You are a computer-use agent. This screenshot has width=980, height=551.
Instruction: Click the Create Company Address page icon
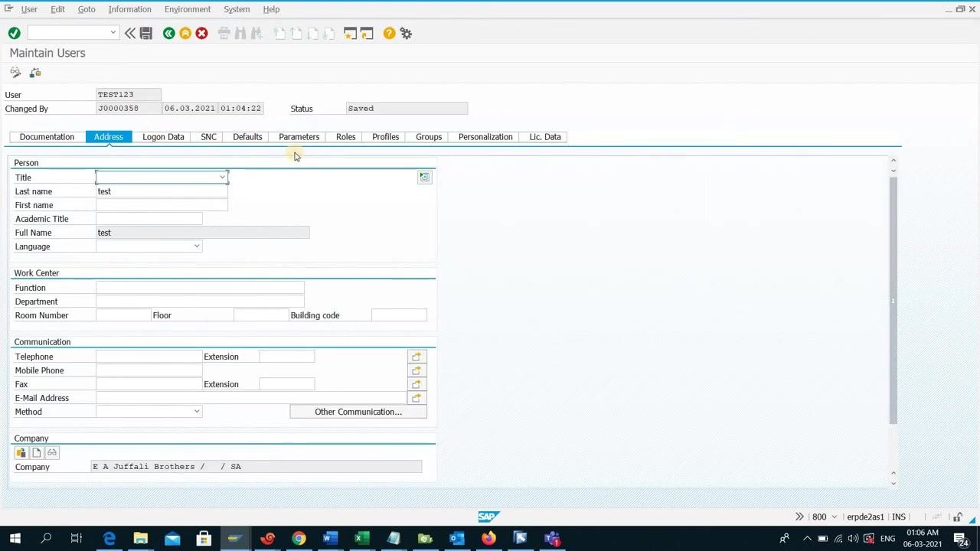click(x=36, y=452)
